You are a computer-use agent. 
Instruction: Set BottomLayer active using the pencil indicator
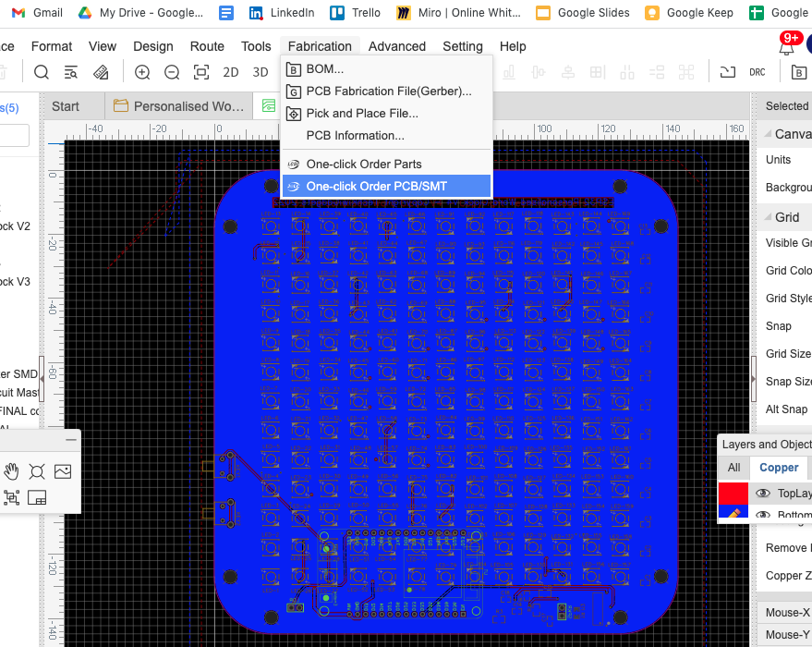[733, 514]
